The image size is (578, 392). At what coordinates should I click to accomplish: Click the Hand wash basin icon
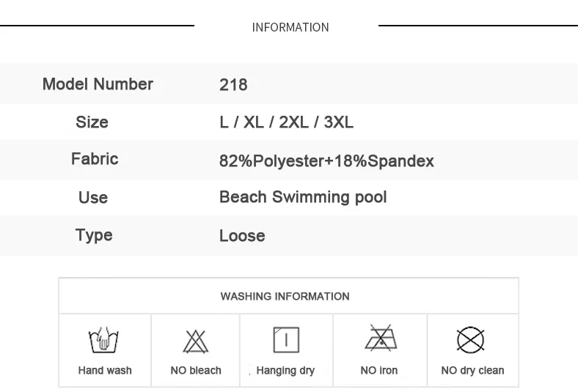point(103,339)
